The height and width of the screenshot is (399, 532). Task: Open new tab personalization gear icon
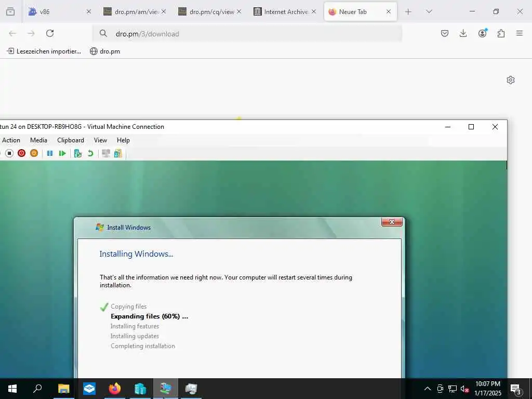[511, 80]
